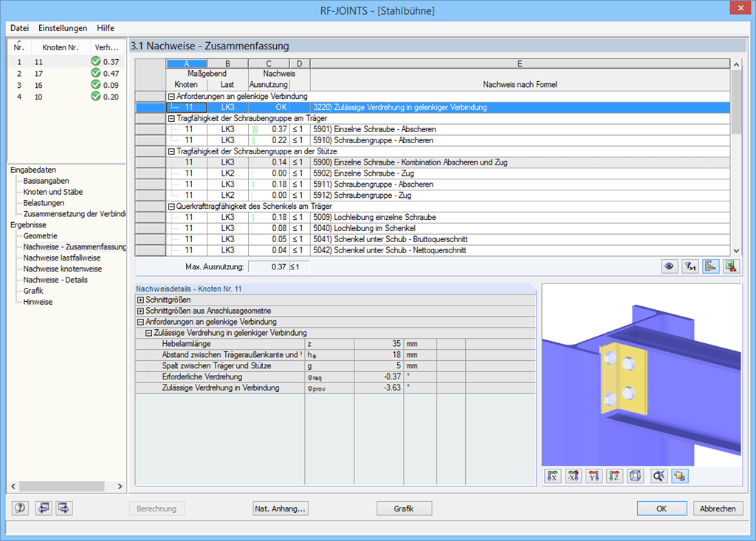The image size is (756, 541).
Task: Set view in X direction
Action: (x=552, y=476)
